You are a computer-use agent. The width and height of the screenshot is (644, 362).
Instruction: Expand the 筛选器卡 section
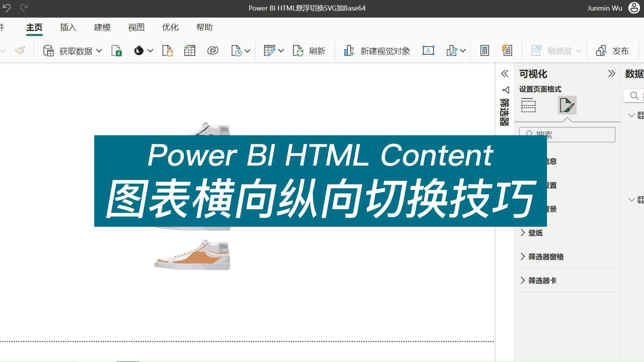click(541, 281)
